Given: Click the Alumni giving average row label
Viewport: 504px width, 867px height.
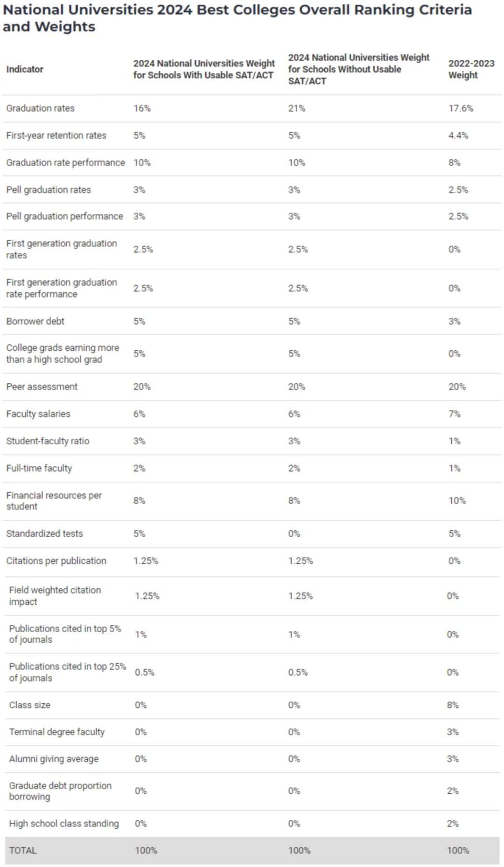Looking at the screenshot, I should pos(54,759).
